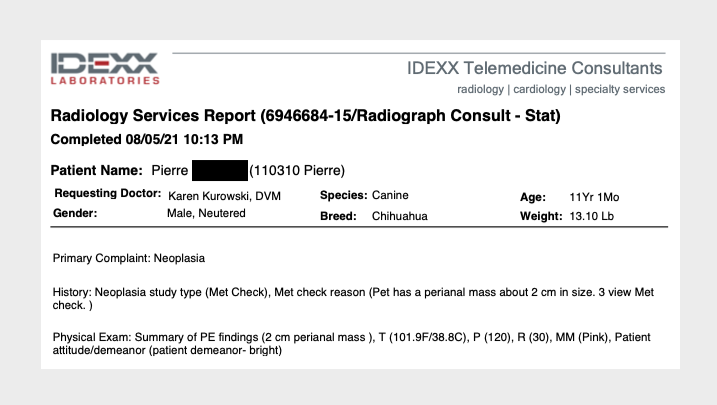The width and height of the screenshot is (717, 405).
Task: Click the Requesting Doctor label
Action: tap(108, 194)
